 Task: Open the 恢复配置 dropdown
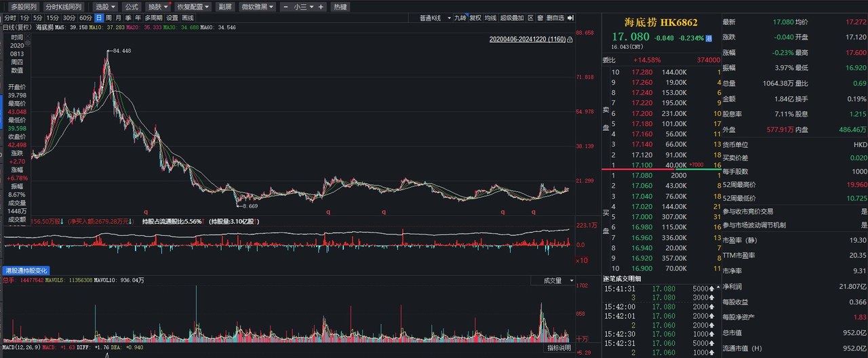[193, 7]
